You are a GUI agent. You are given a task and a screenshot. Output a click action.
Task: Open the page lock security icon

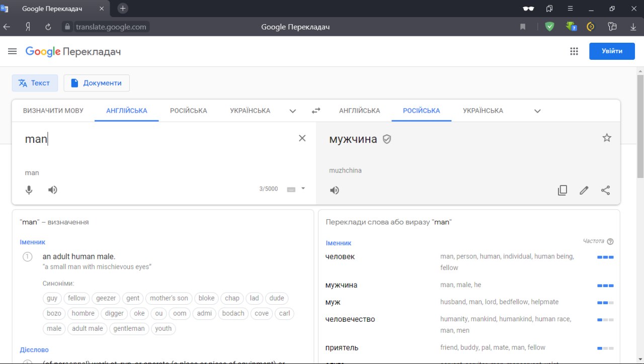click(68, 27)
